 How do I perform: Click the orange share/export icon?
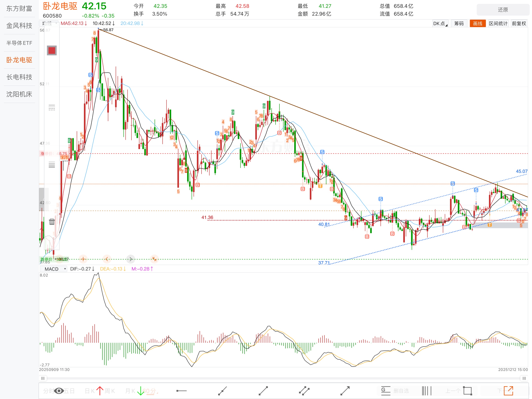(508, 391)
